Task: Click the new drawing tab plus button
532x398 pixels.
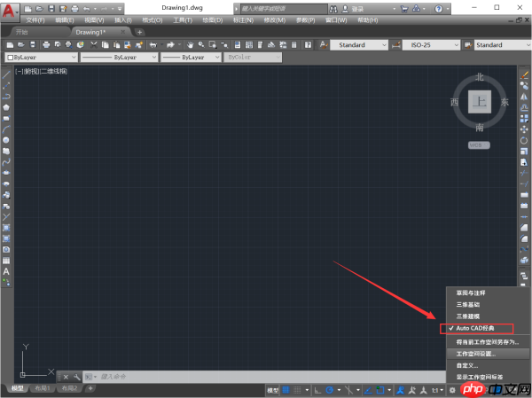Action: (139, 32)
